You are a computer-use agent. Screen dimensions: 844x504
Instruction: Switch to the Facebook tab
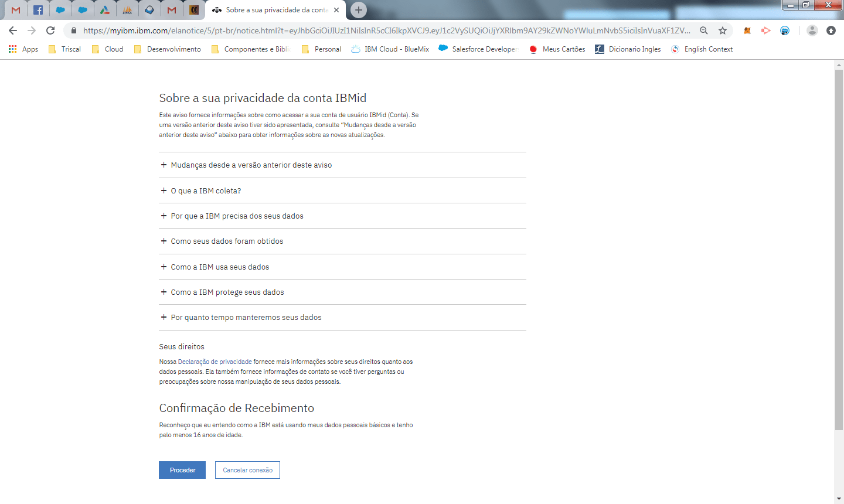[38, 10]
